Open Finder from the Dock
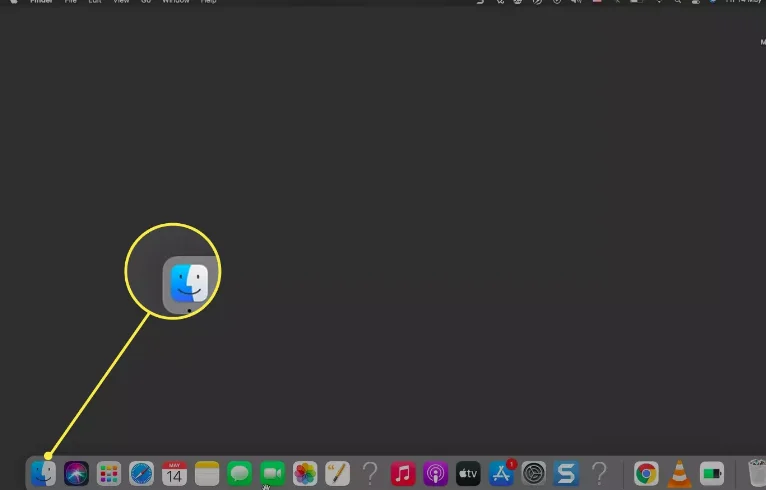Viewport: 766px width, 490px height. point(43,473)
